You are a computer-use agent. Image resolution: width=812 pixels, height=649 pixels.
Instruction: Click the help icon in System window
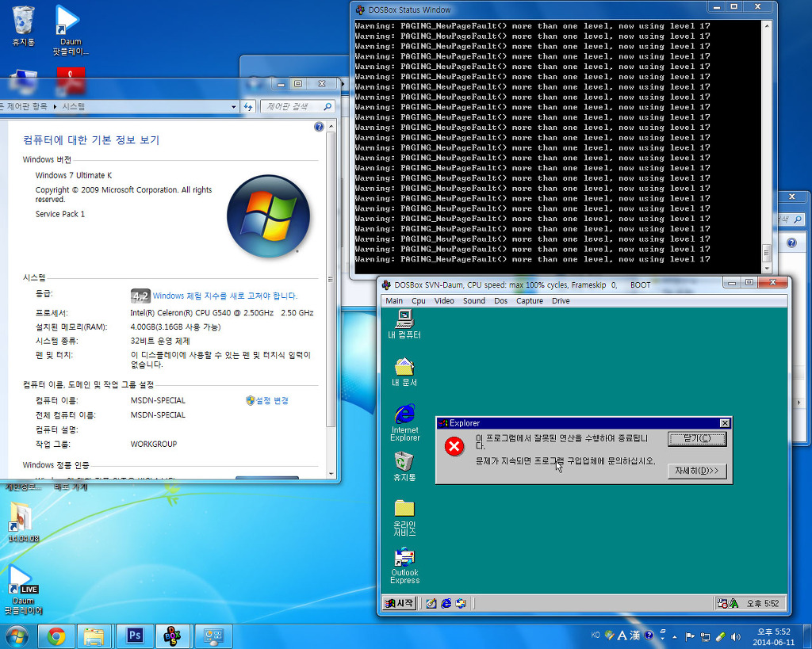point(319,127)
